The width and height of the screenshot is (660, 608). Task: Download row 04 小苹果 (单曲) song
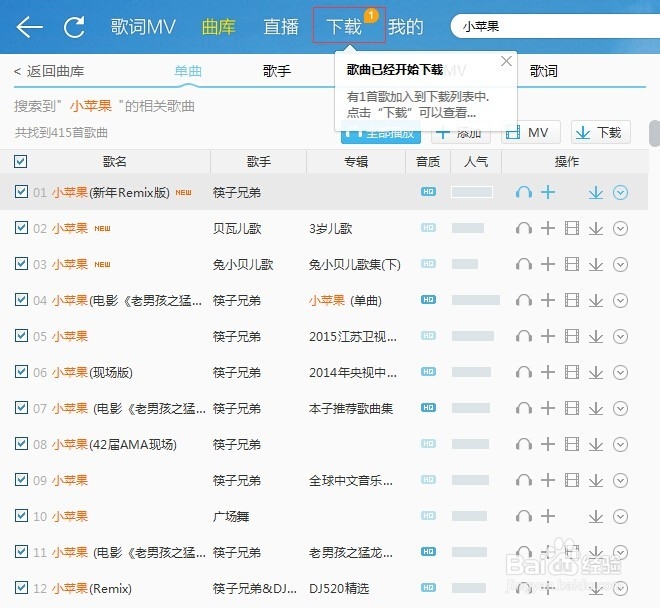pos(596,301)
